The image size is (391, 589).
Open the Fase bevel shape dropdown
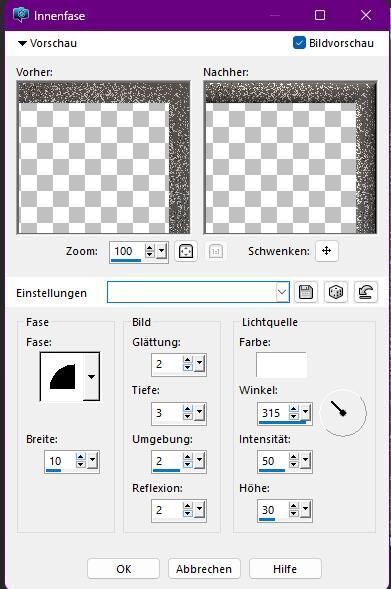pos(91,376)
